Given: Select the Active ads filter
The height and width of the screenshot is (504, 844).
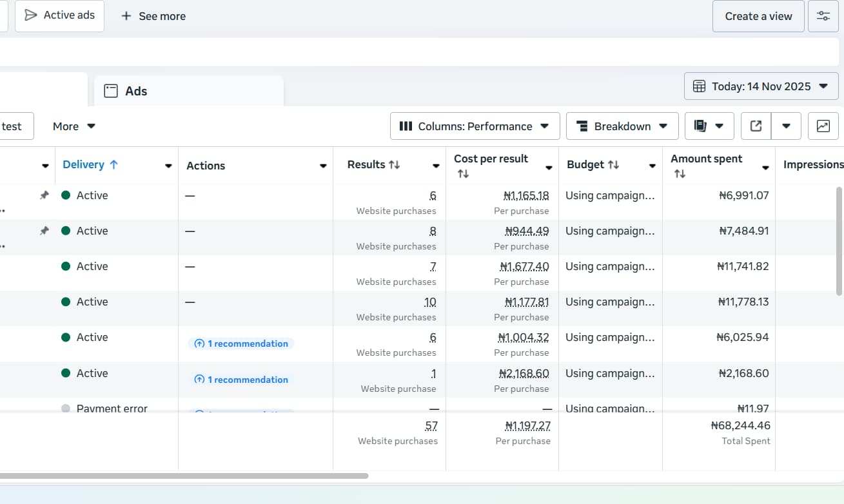Looking at the screenshot, I should click(59, 15).
